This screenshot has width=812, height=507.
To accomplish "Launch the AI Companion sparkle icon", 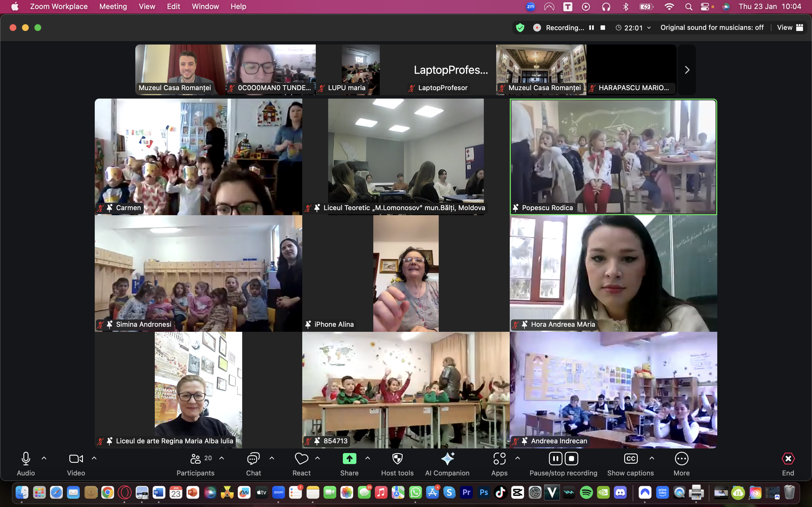I will tap(447, 459).
